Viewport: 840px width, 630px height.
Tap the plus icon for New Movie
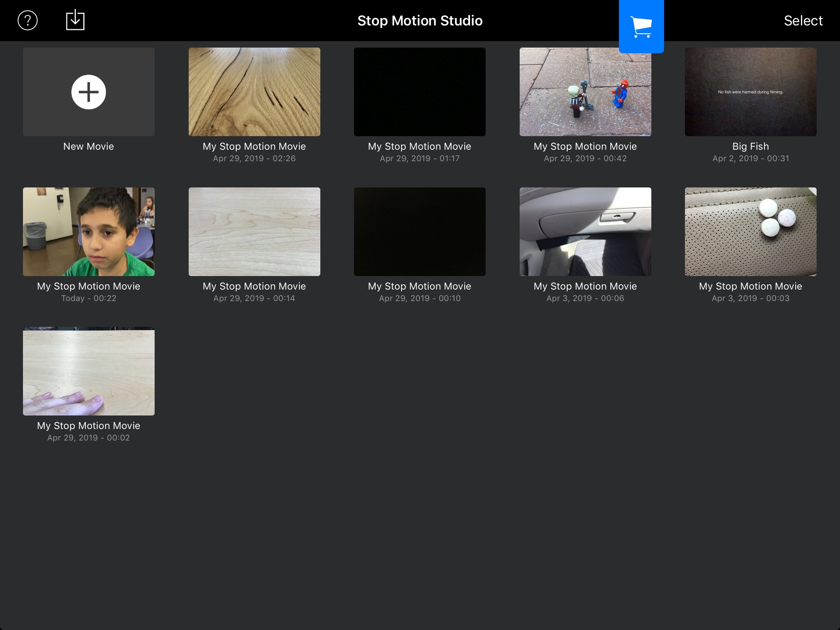(x=89, y=92)
